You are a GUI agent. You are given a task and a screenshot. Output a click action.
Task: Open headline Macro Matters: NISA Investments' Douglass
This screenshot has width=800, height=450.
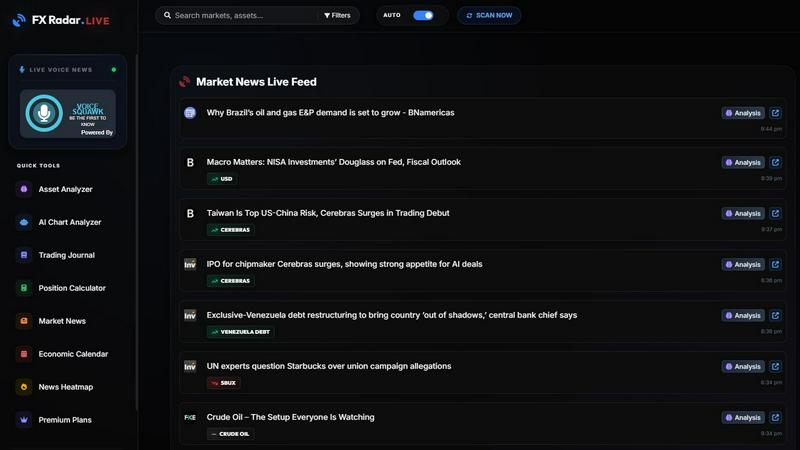tap(333, 162)
